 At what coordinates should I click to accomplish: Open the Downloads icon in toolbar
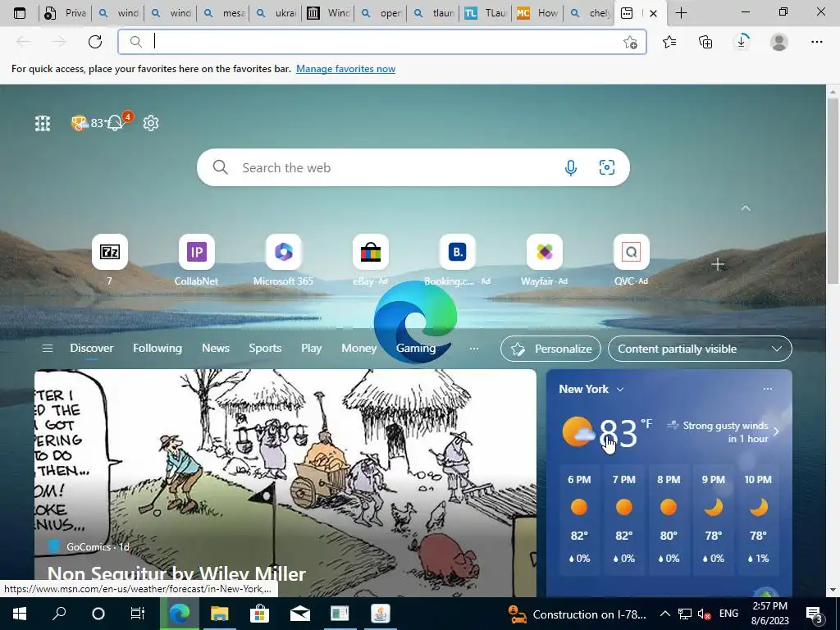[x=742, y=42]
